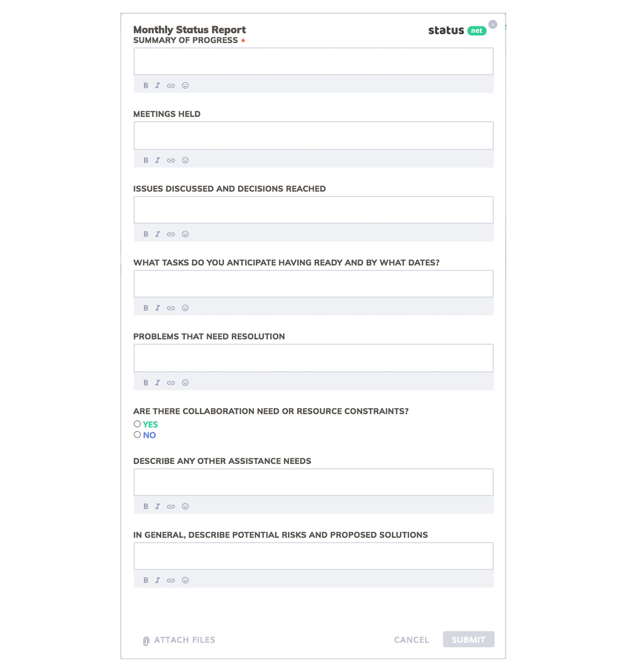
Task: Select NO for resource constraints
Action: tap(137, 434)
